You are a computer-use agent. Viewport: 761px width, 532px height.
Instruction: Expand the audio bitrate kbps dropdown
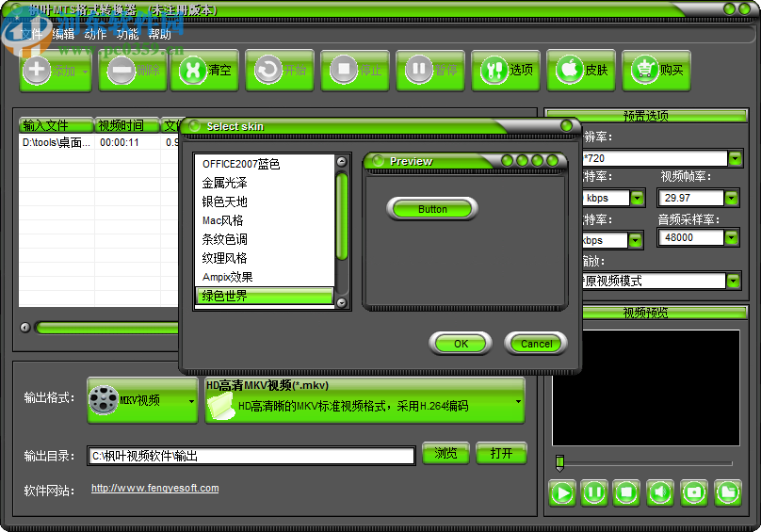point(635,240)
